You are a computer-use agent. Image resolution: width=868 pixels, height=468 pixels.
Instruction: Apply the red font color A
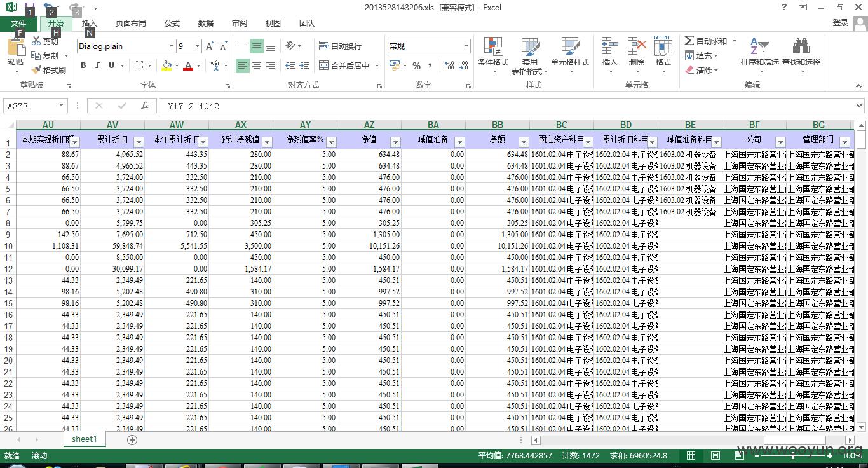188,65
